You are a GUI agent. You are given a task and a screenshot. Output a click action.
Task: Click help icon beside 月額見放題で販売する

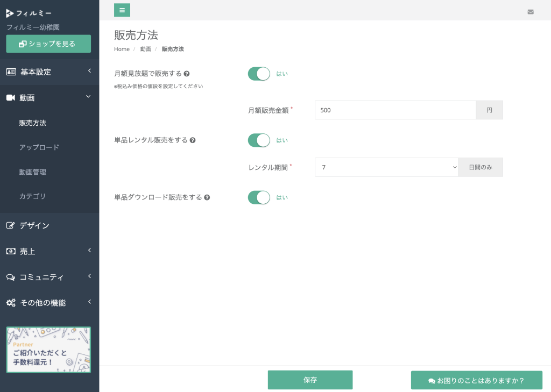(187, 74)
